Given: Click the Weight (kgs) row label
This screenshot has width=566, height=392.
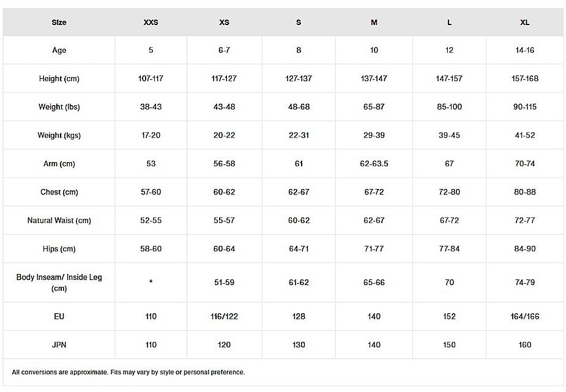Looking at the screenshot, I should (x=59, y=135).
